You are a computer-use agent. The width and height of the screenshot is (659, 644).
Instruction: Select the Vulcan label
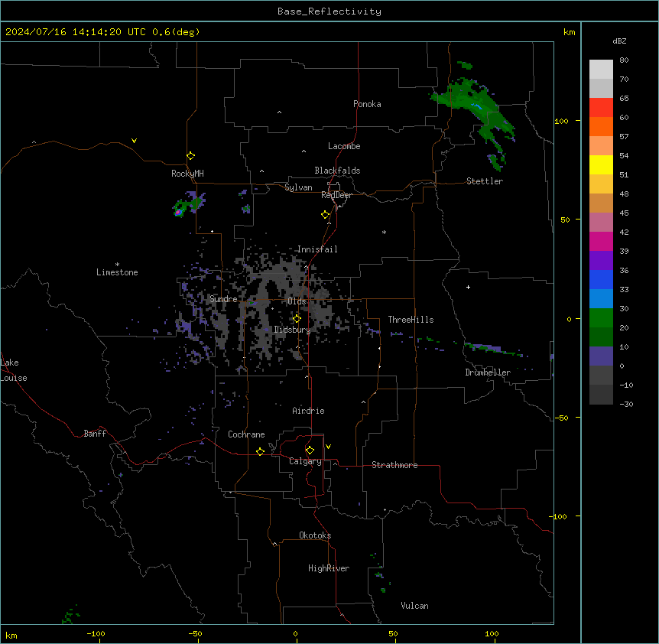(x=414, y=606)
